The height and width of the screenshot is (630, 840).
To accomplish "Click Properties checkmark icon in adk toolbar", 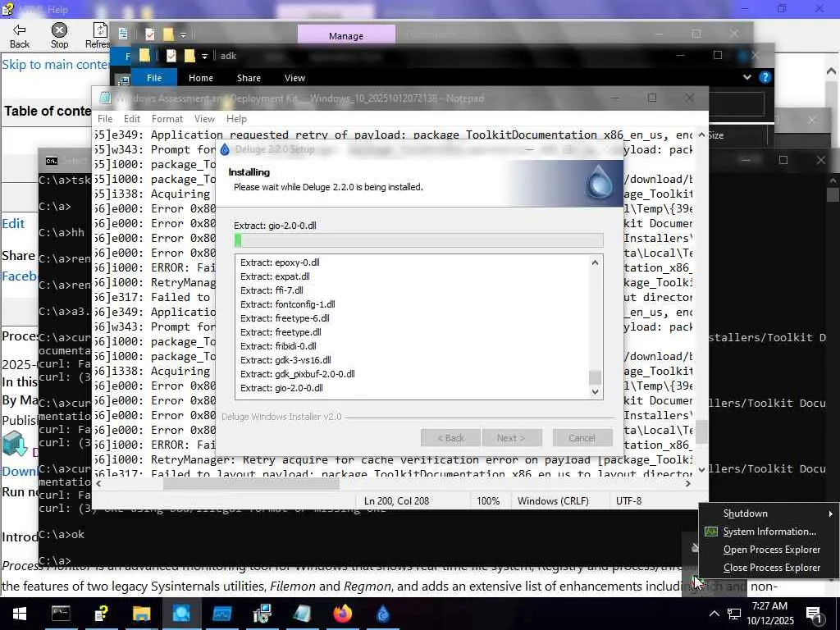I will tap(171, 56).
